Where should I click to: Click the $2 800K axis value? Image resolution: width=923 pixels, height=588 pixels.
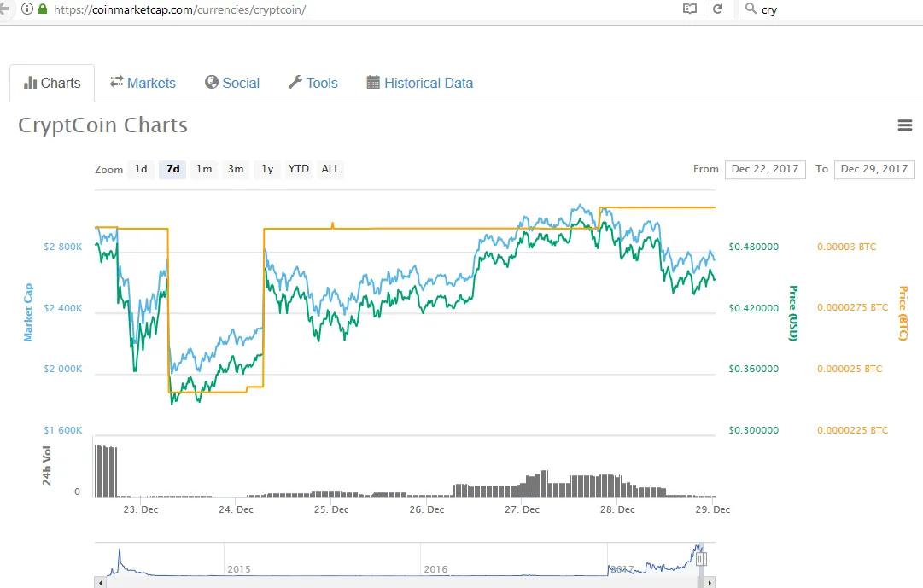(x=63, y=247)
